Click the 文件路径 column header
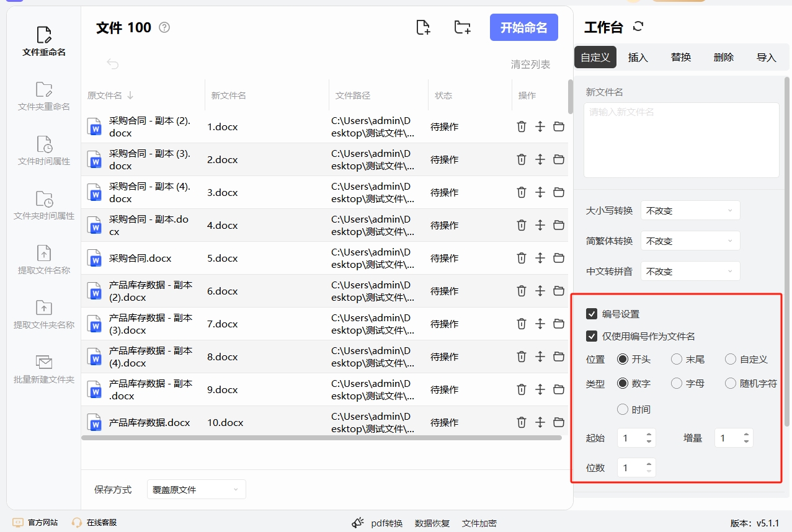 [x=353, y=95]
